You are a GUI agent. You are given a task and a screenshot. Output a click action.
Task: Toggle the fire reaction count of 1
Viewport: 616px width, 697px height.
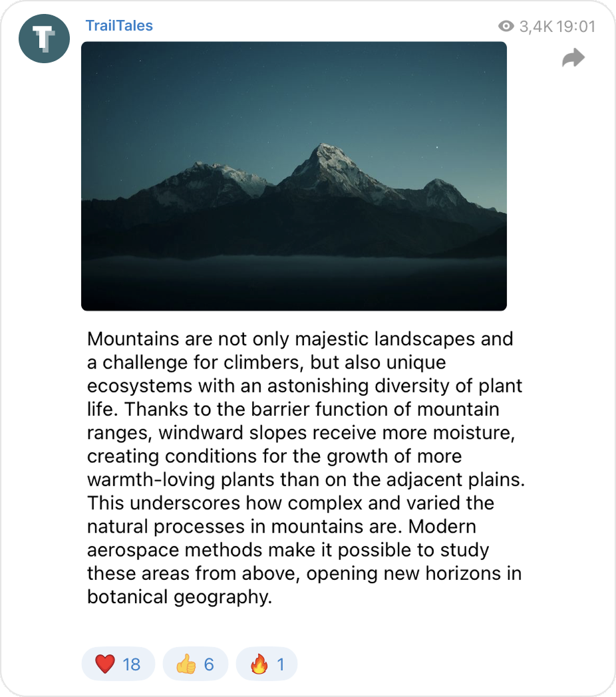(x=281, y=664)
